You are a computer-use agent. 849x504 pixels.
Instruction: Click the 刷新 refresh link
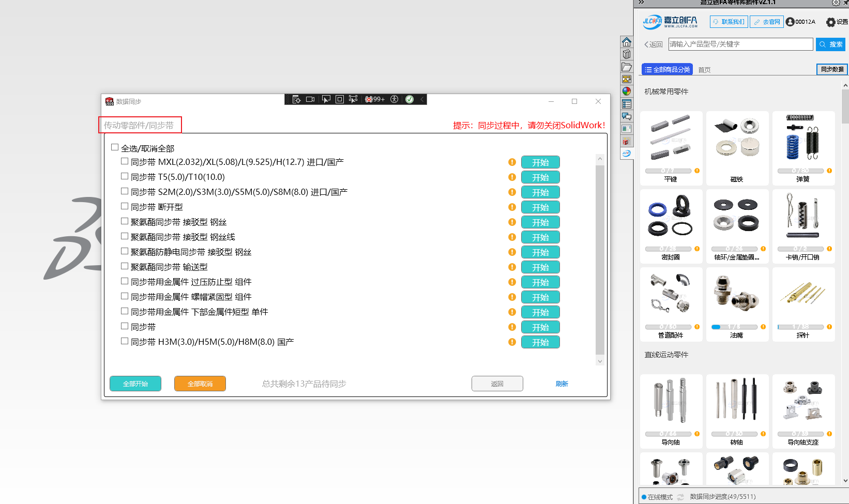pos(562,384)
